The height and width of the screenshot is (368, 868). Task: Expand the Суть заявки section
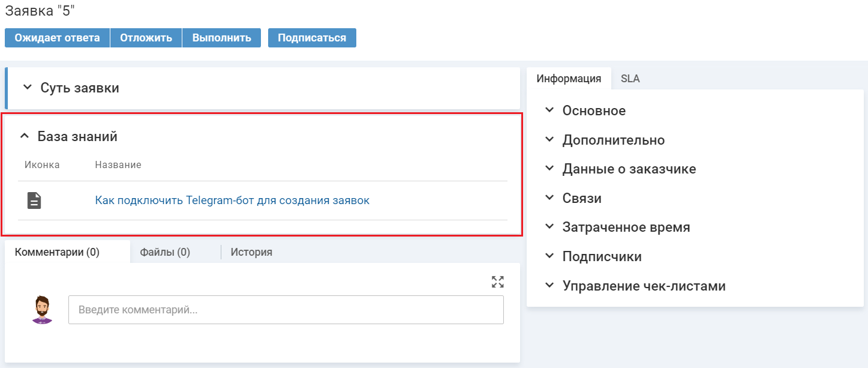27,88
